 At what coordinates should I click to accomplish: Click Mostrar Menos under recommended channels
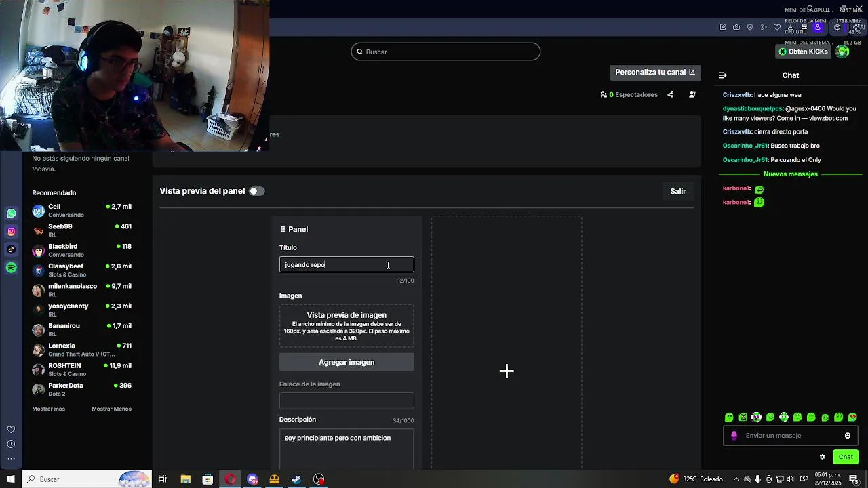[x=111, y=409]
